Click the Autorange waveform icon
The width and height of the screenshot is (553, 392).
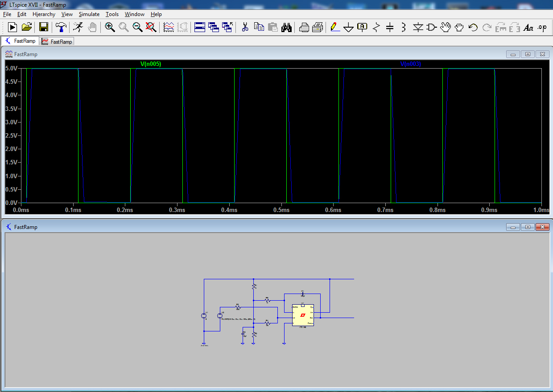point(169,27)
